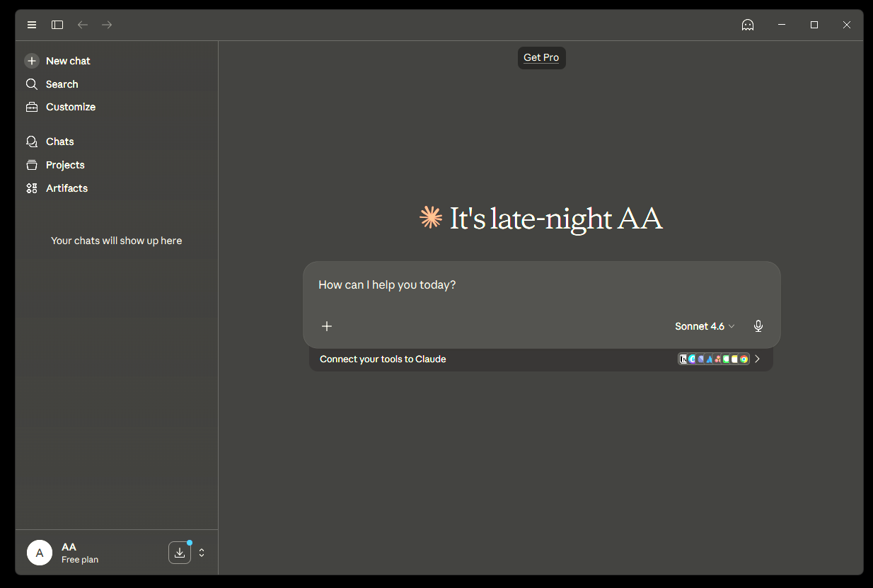Click the connector app icons strip
This screenshot has width=873, height=588.
(x=714, y=359)
